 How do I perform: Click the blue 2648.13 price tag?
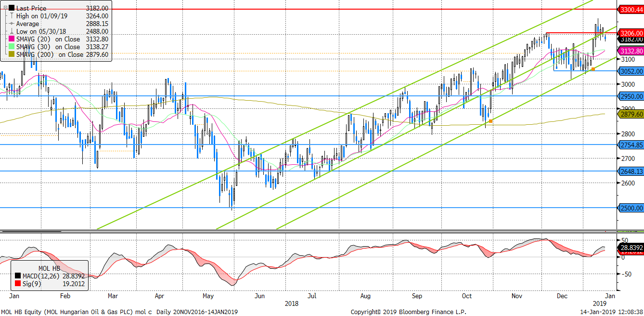[x=631, y=171]
